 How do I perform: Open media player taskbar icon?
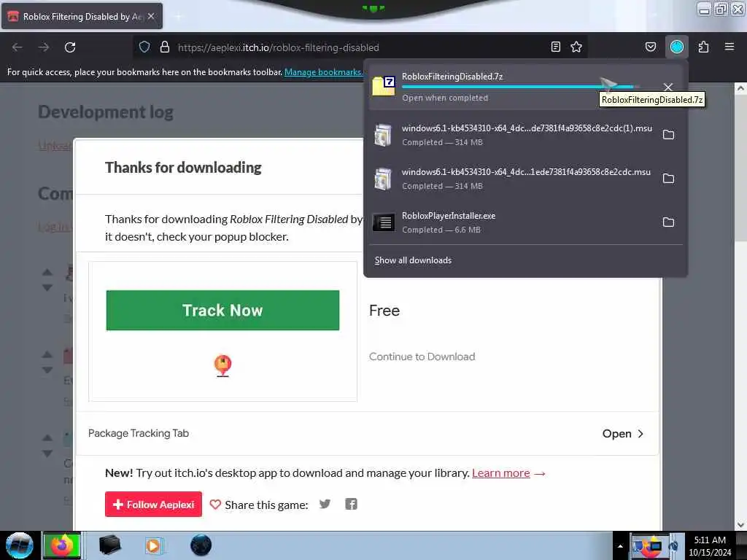click(x=153, y=545)
